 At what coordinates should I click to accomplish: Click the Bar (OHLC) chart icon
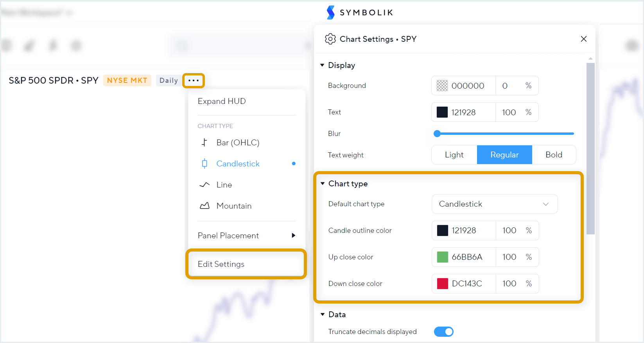(x=204, y=143)
